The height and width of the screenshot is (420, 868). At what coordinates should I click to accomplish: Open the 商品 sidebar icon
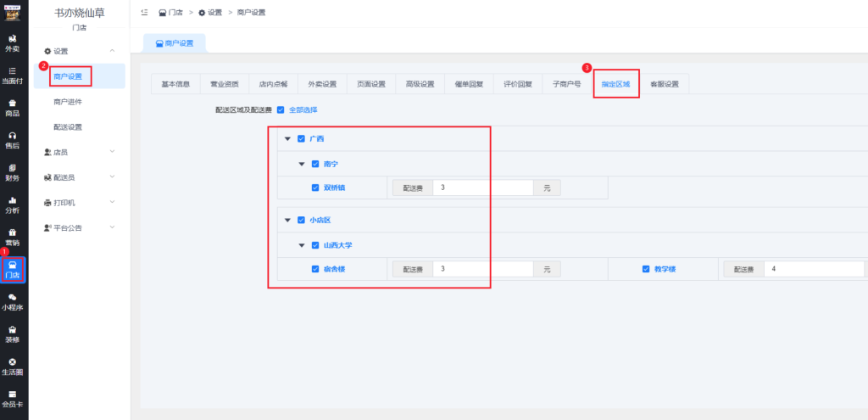pyautogui.click(x=13, y=108)
